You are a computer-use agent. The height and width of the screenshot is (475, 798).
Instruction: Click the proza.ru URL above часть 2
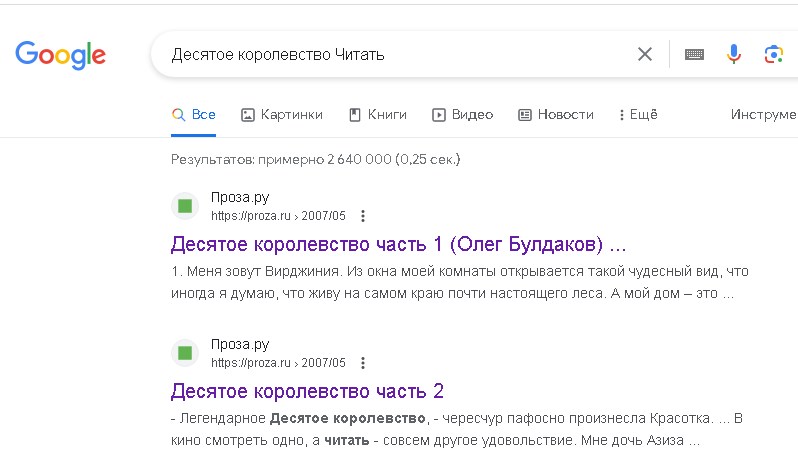click(278, 363)
